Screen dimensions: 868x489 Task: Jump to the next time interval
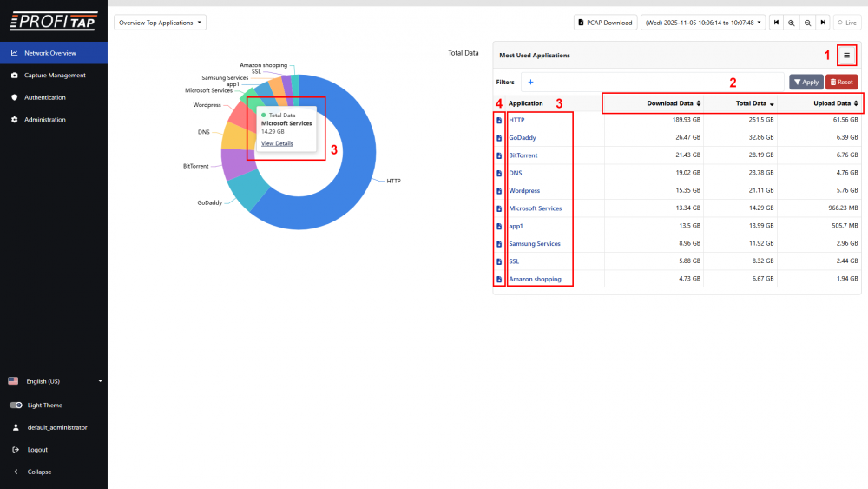click(823, 23)
